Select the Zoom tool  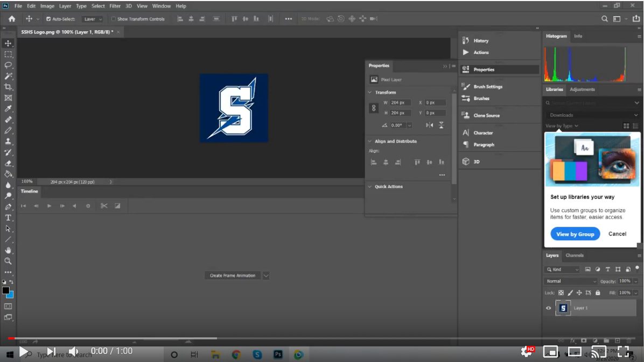[8, 261]
